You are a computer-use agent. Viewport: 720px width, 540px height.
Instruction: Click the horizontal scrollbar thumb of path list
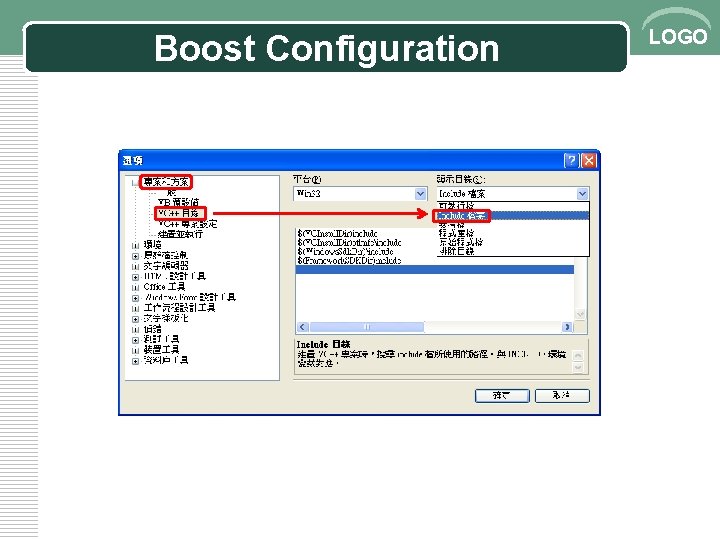tap(366, 327)
